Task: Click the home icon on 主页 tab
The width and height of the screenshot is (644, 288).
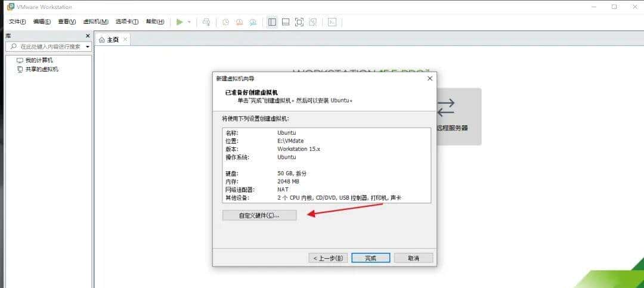Action: click(x=102, y=40)
